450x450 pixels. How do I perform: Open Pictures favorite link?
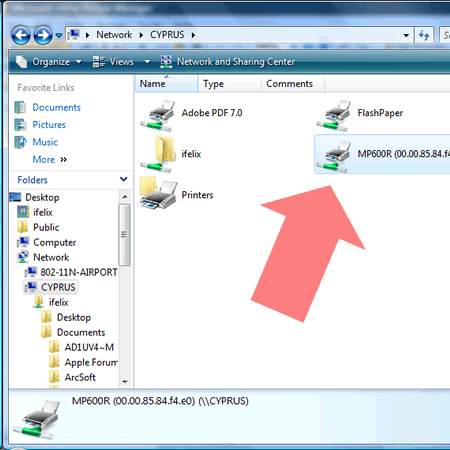(x=49, y=125)
